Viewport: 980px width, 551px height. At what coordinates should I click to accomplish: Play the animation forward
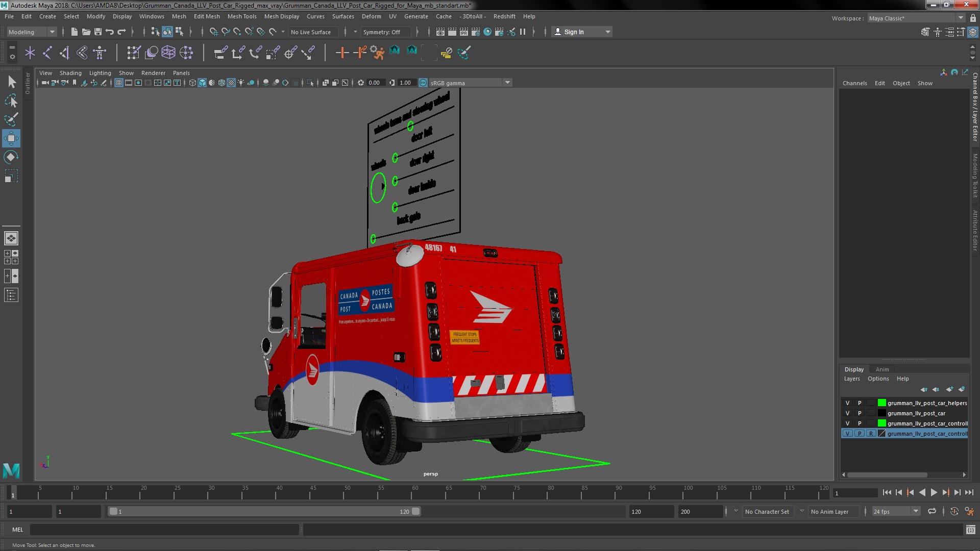(x=934, y=492)
